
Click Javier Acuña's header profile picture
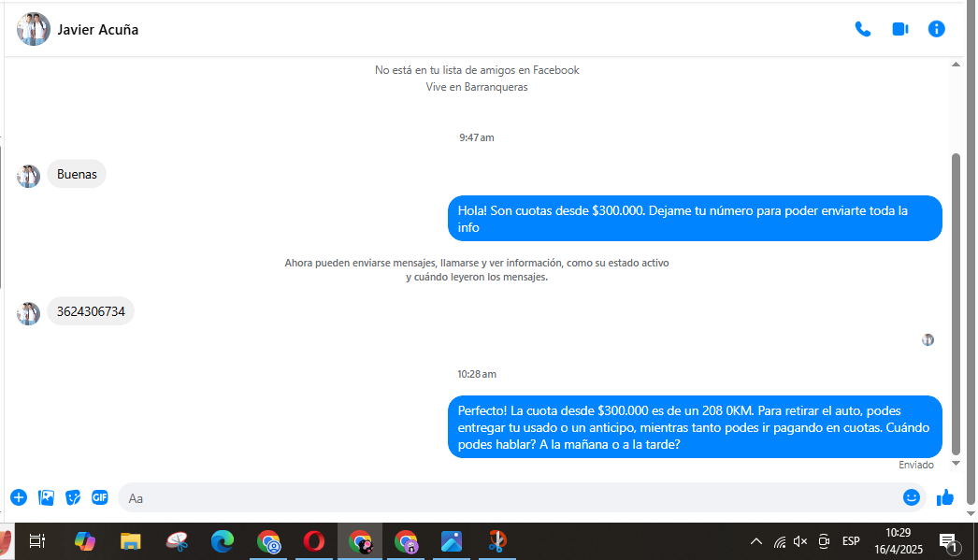(34, 29)
